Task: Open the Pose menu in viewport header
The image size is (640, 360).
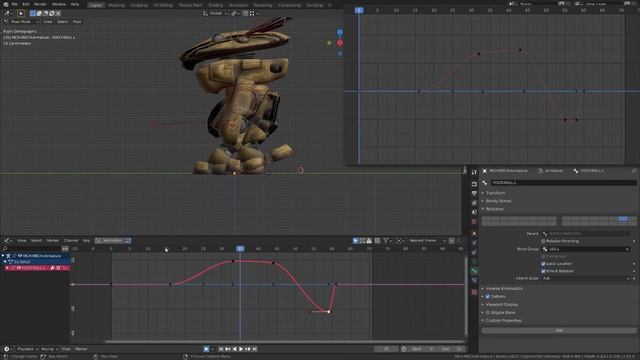Action: [77, 22]
